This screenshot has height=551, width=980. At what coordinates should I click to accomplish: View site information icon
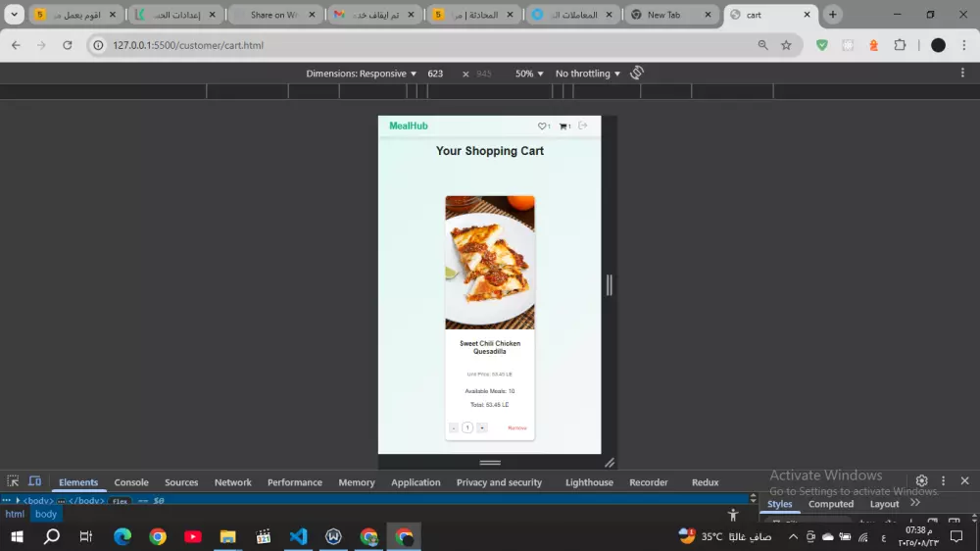pyautogui.click(x=98, y=45)
